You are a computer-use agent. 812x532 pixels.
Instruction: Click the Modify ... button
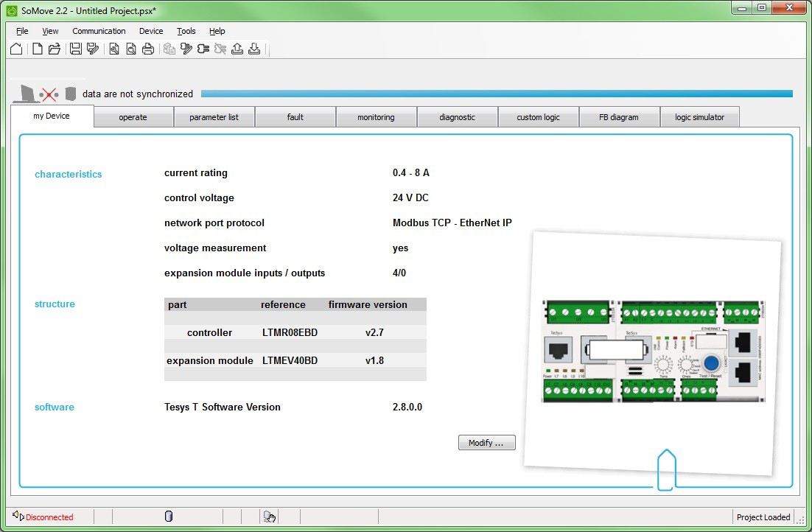(487, 442)
